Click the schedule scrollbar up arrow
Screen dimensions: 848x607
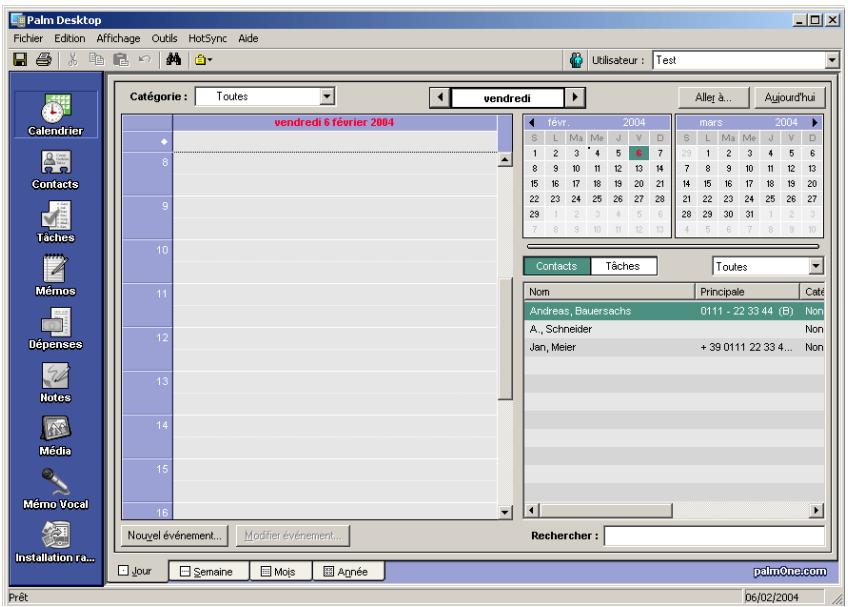click(x=505, y=160)
